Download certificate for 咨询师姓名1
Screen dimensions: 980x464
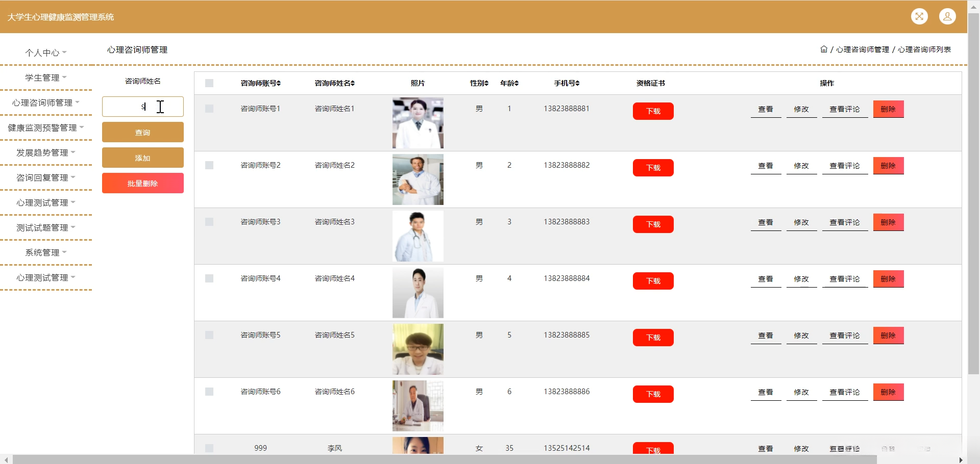pos(653,111)
